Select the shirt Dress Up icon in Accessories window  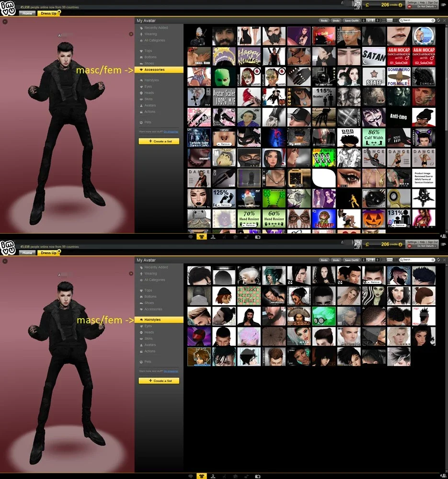click(x=201, y=237)
